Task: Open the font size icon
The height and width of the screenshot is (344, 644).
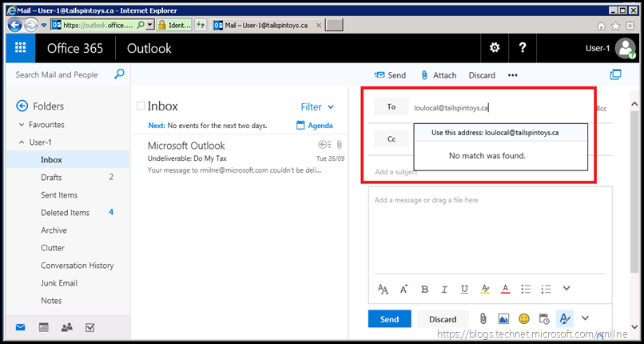Action: pos(383,289)
